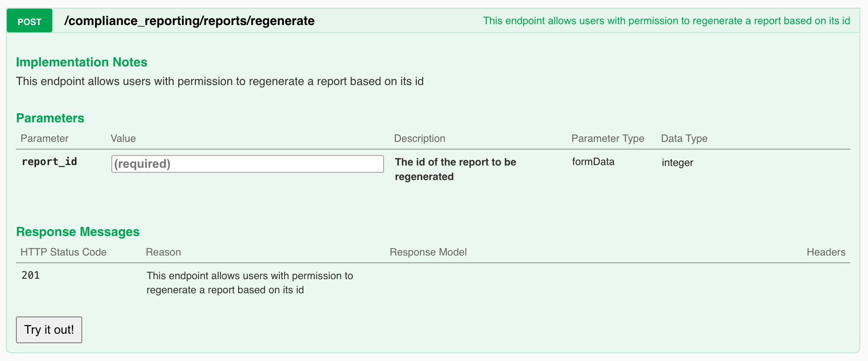This screenshot has width=868, height=361.
Task: Click the Response Model column header
Action: (x=428, y=252)
